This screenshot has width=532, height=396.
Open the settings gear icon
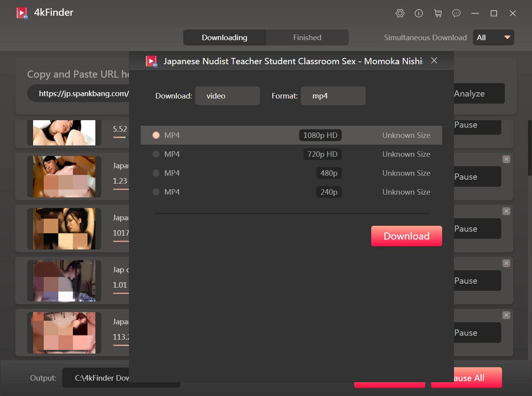pyautogui.click(x=400, y=13)
